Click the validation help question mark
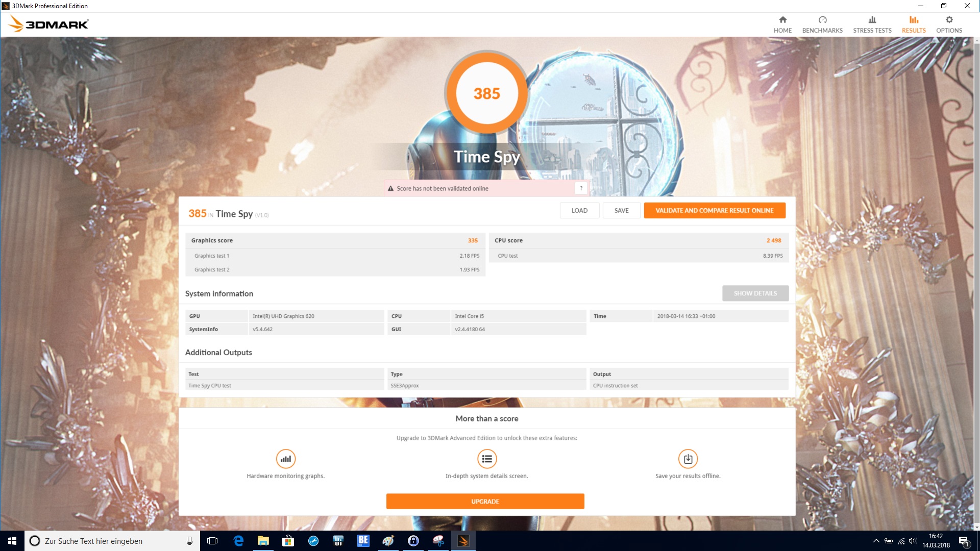This screenshot has height=551, width=980. [581, 188]
